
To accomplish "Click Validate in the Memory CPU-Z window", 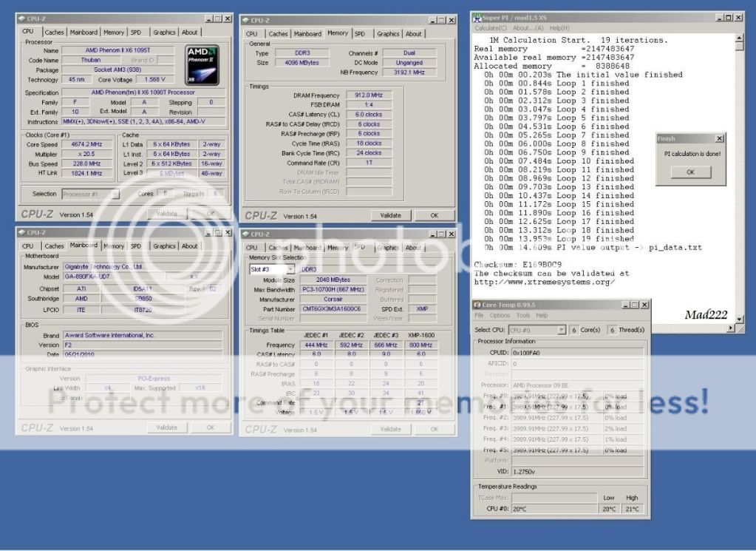I will [390, 215].
